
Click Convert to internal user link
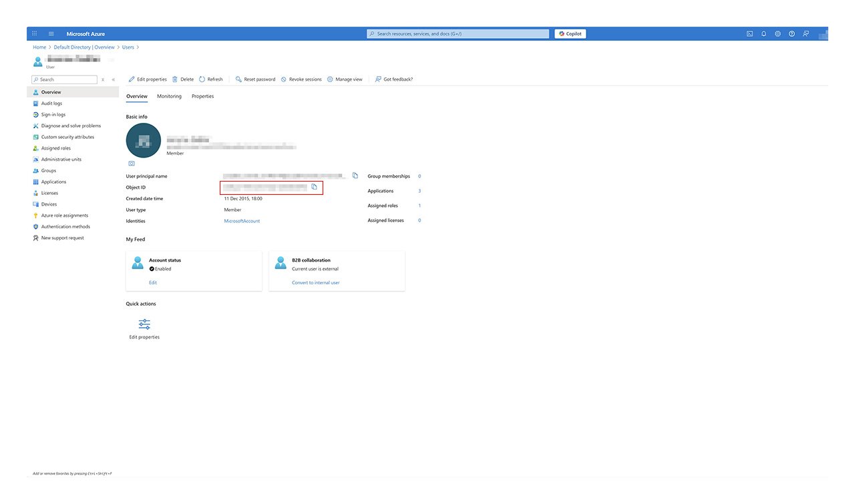pos(315,283)
